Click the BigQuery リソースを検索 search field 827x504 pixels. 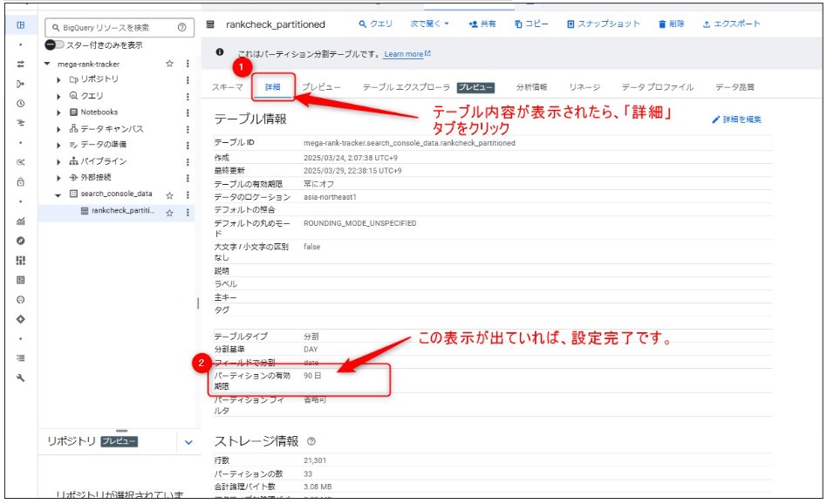(x=119, y=27)
